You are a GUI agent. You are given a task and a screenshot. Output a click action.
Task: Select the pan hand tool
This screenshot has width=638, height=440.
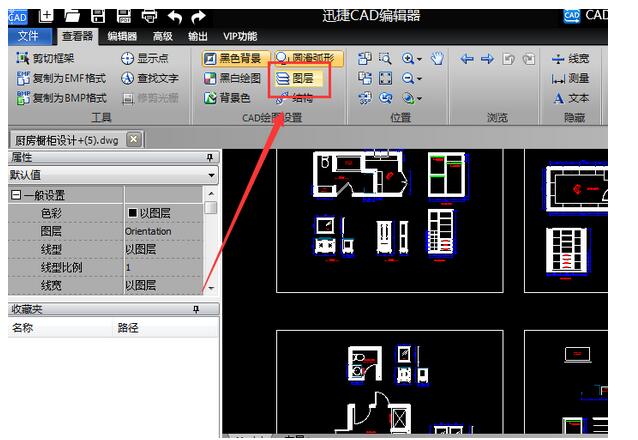point(438,59)
